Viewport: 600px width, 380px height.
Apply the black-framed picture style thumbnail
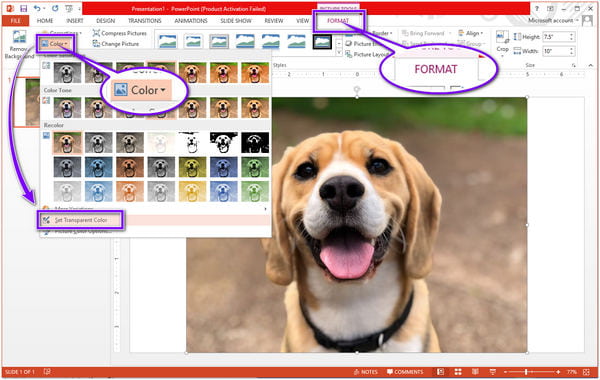[322, 42]
